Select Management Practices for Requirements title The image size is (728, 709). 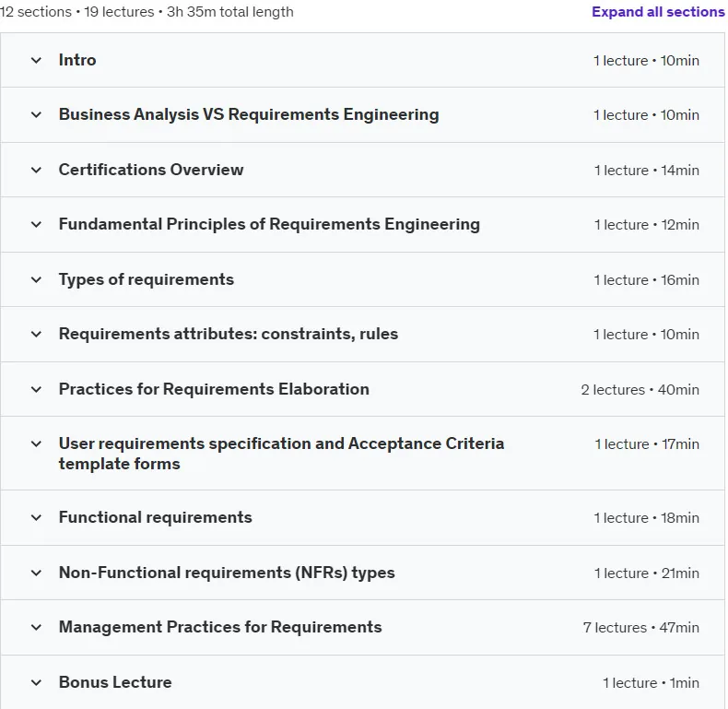click(x=220, y=627)
